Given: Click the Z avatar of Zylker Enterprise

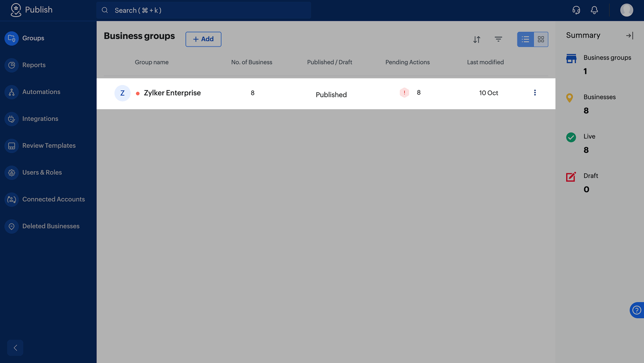Looking at the screenshot, I should [123, 93].
